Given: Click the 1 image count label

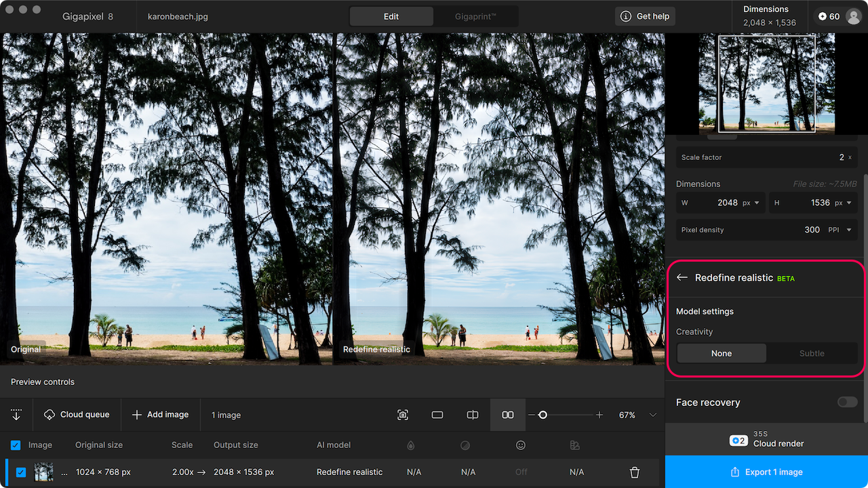Looking at the screenshot, I should coord(226,415).
